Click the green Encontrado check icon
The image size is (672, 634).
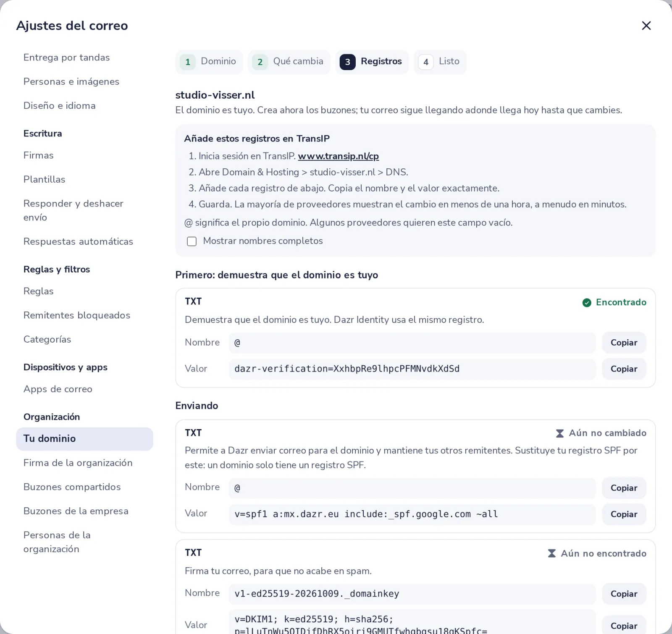[x=587, y=303]
